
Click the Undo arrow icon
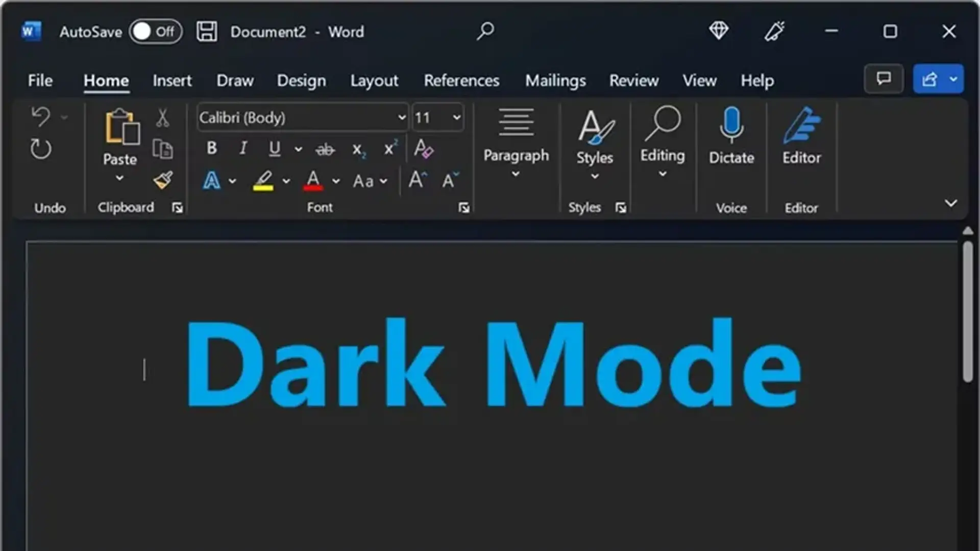pos(41,117)
